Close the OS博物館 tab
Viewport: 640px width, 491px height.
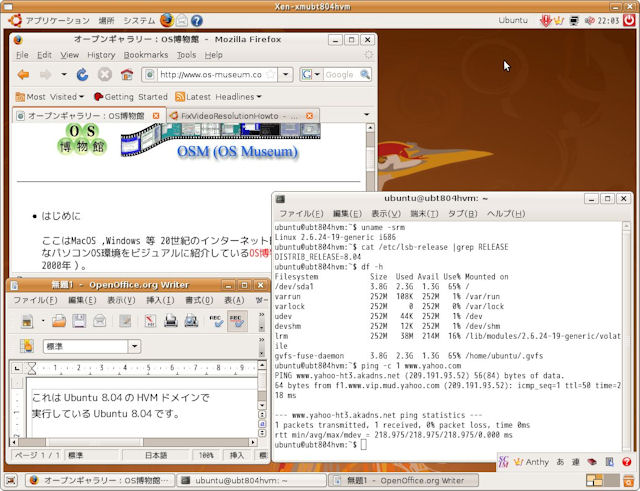coord(156,116)
